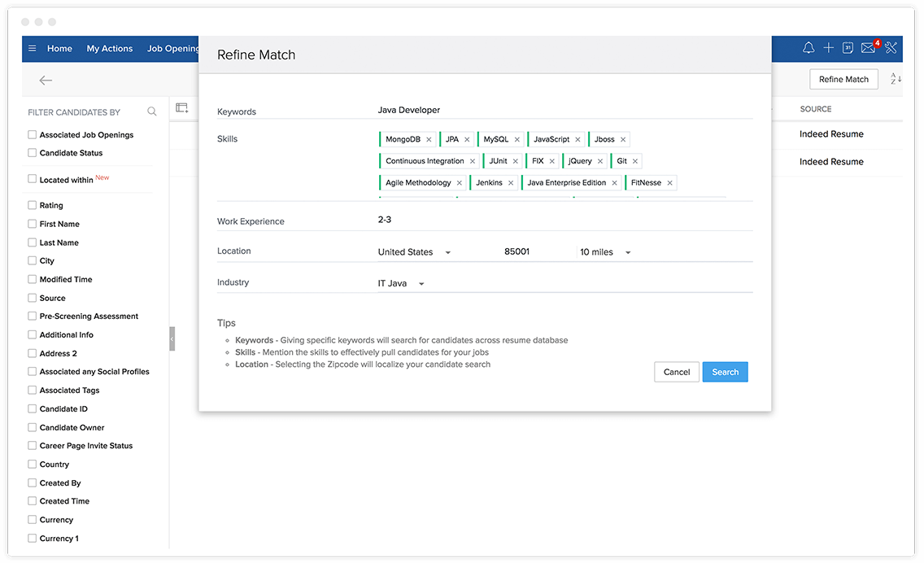
Task: Click the back arrow icon
Action: [46, 80]
